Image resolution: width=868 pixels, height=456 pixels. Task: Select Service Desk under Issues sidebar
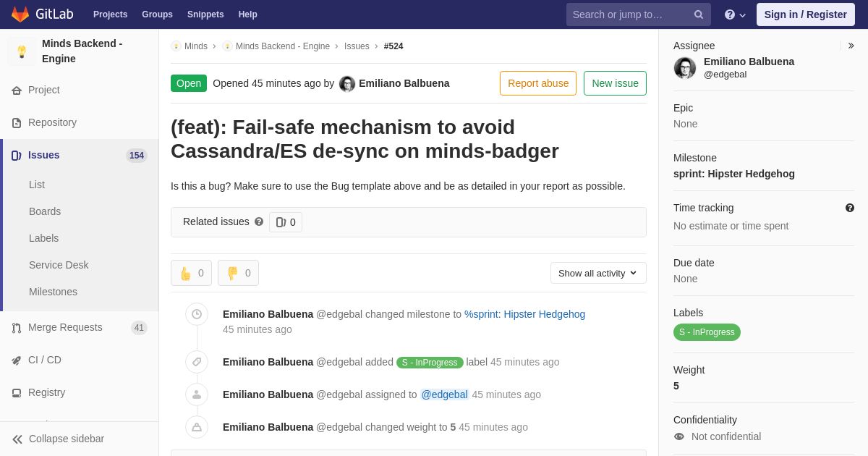[59, 265]
